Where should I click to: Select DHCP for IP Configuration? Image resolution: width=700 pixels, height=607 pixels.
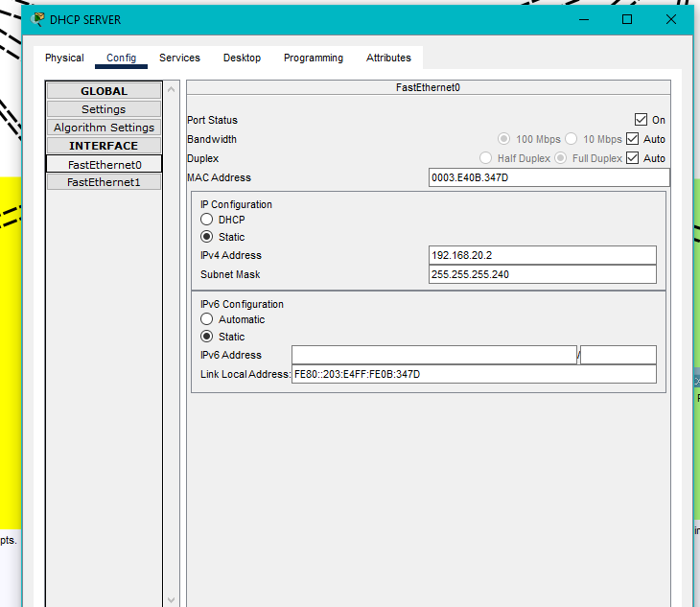point(206,220)
